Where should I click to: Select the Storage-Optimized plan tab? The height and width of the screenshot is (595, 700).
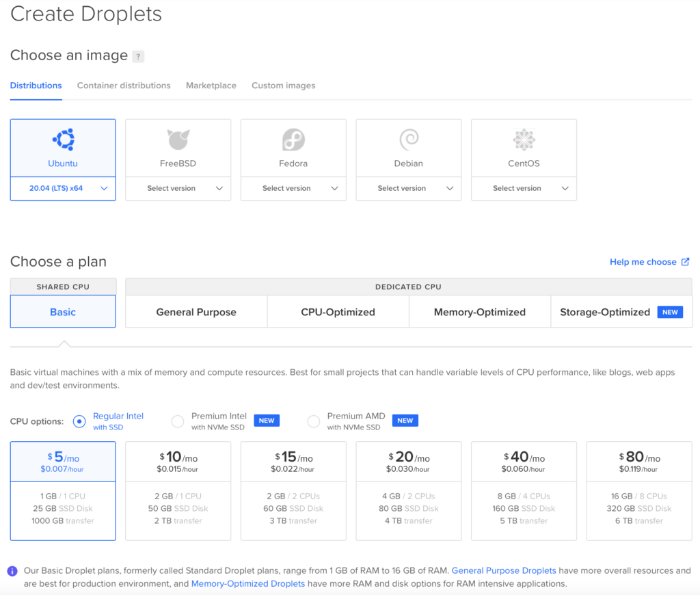[621, 312]
